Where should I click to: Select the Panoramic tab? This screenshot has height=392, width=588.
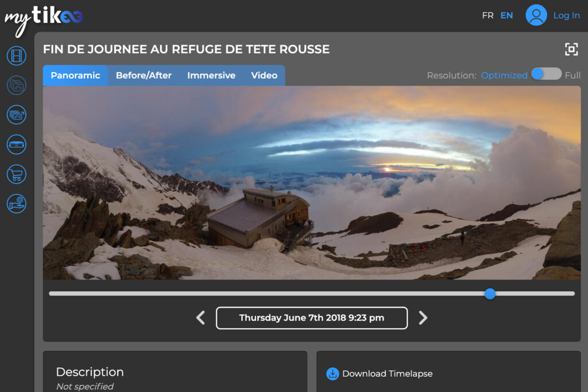(75, 75)
